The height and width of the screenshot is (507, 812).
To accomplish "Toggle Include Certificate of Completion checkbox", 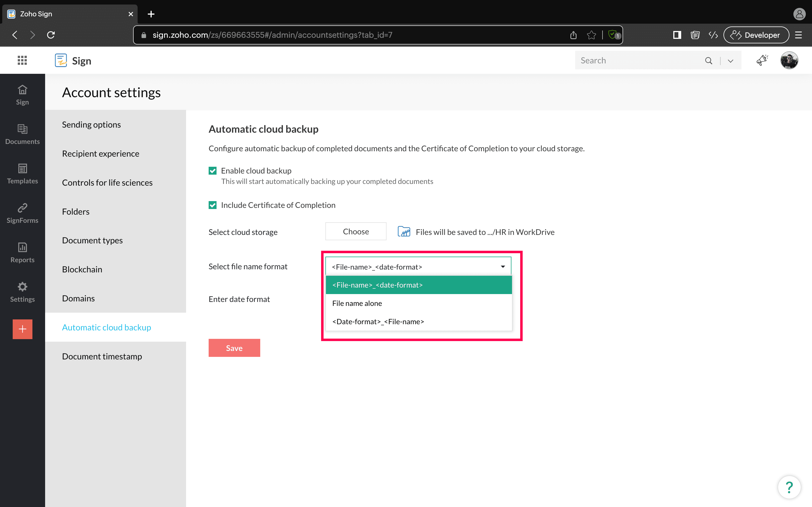I will 212,205.
